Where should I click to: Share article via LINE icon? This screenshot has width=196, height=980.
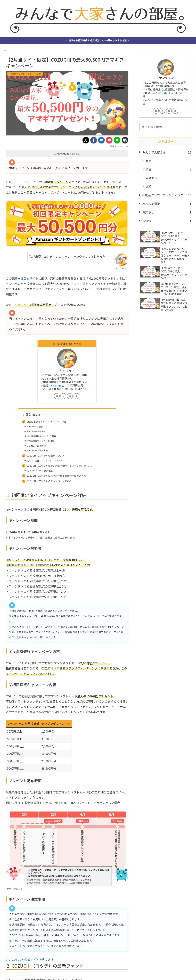click(117, 140)
